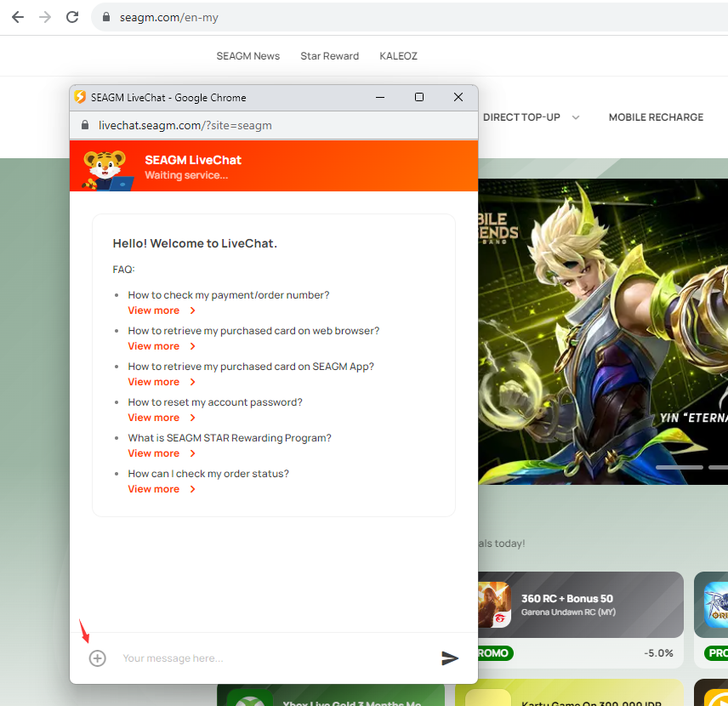Click the main browser address bar URL
This screenshot has height=706, width=728.
169,18
